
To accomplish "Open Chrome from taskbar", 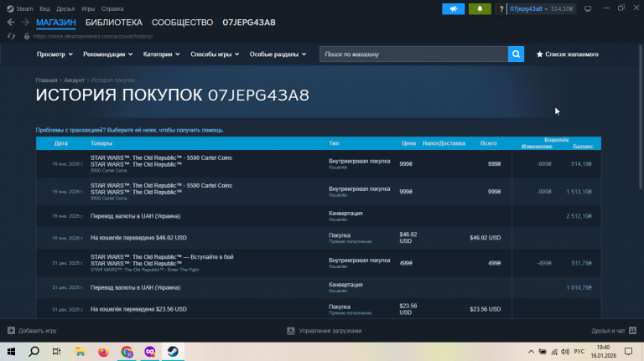I will (127, 352).
